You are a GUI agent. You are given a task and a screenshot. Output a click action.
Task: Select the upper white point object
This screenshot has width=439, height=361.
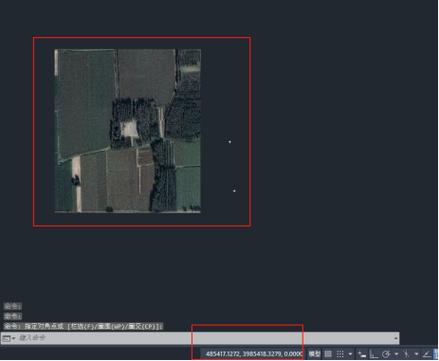point(230,142)
